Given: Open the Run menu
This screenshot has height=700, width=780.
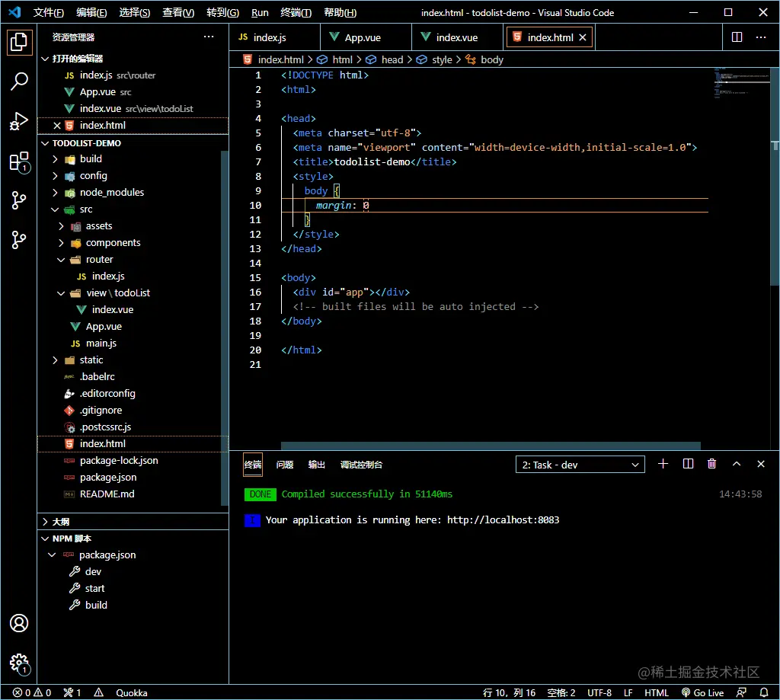Looking at the screenshot, I should click(260, 12).
